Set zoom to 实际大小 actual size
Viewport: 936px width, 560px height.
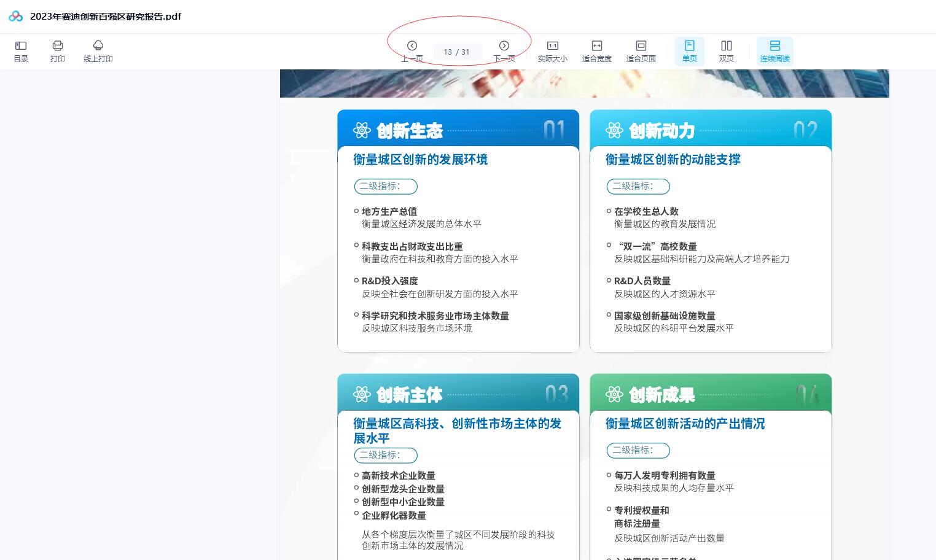click(x=553, y=51)
